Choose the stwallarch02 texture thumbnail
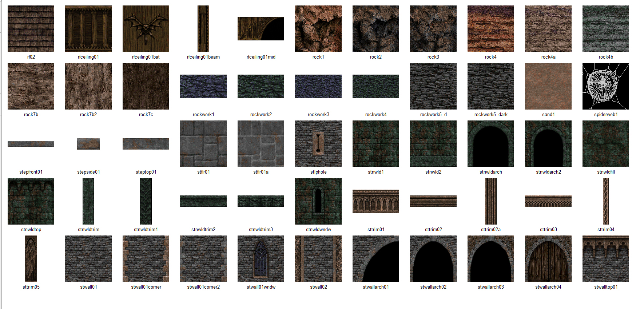Image resolution: width=644 pixels, height=309 pixels. [x=433, y=259]
